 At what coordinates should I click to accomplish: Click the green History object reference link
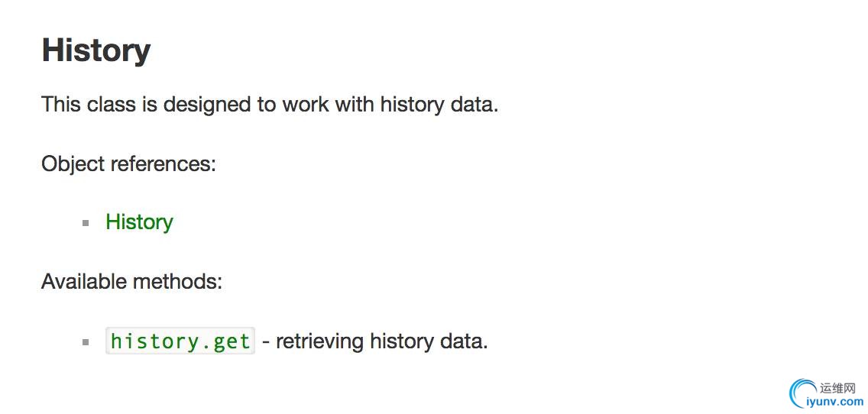pyautogui.click(x=139, y=222)
